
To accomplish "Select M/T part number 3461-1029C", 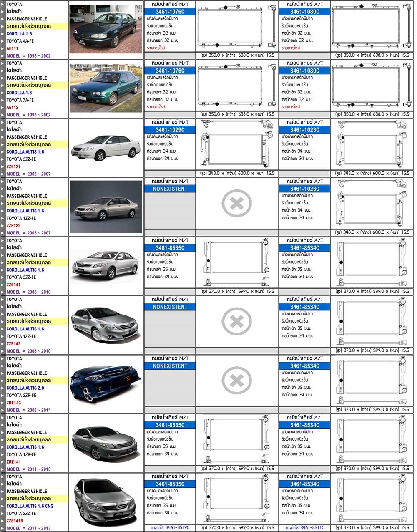I will [170, 130].
